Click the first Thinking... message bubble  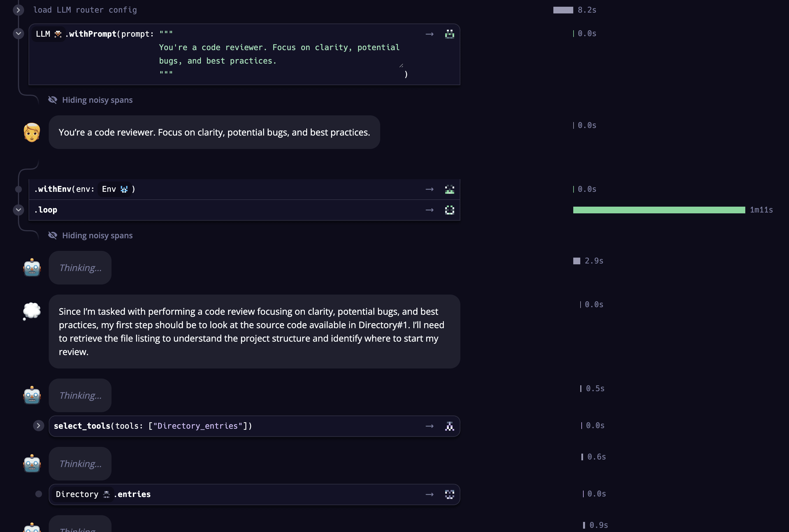[80, 268]
